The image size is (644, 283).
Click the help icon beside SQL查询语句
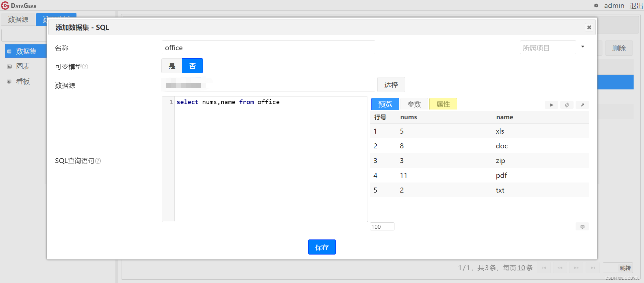click(x=98, y=161)
